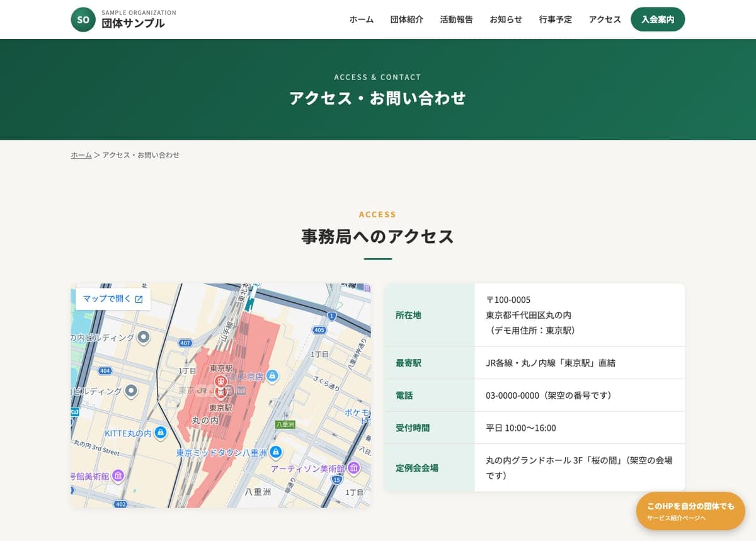
Task: Click route 404 road badge on map
Action: tap(105, 371)
